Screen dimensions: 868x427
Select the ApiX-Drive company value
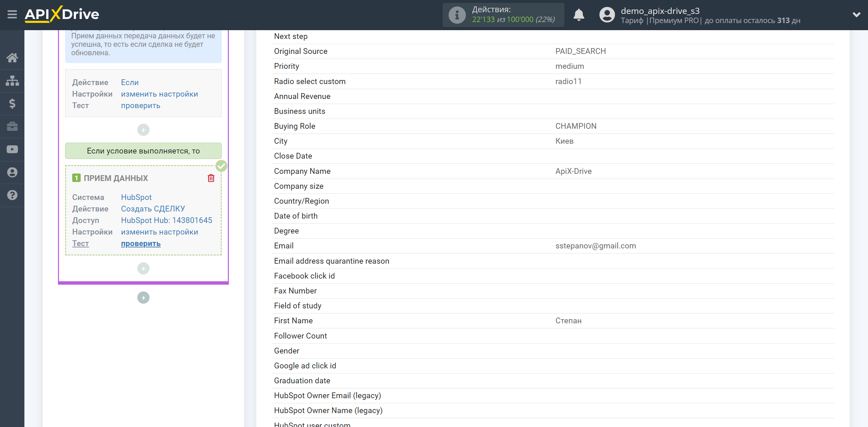tap(573, 171)
